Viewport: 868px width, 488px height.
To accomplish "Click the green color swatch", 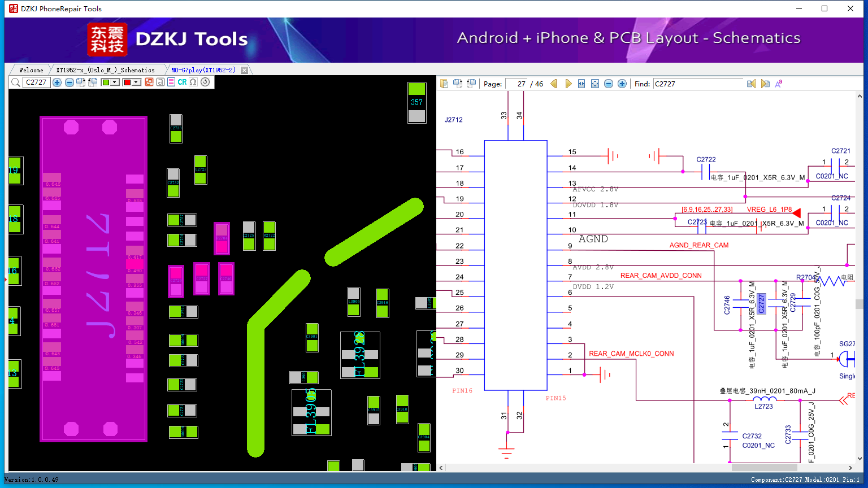I will (106, 82).
